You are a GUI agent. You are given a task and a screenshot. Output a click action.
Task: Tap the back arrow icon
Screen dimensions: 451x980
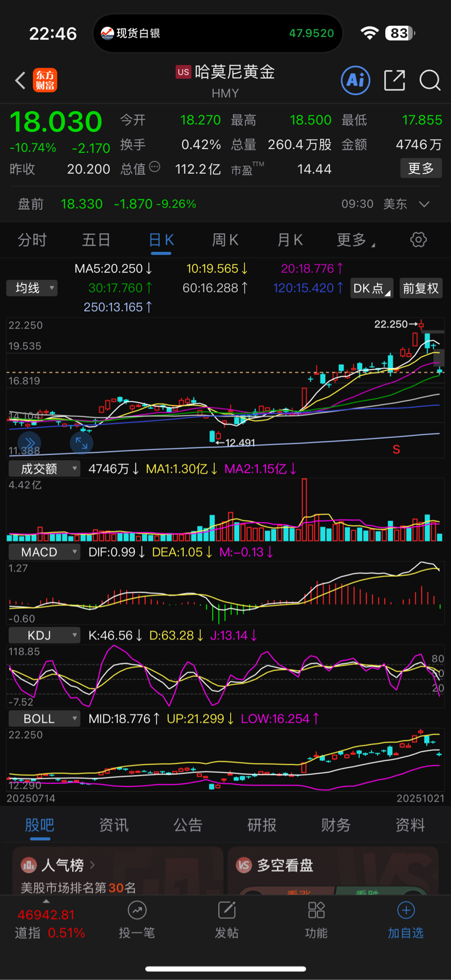[21, 80]
